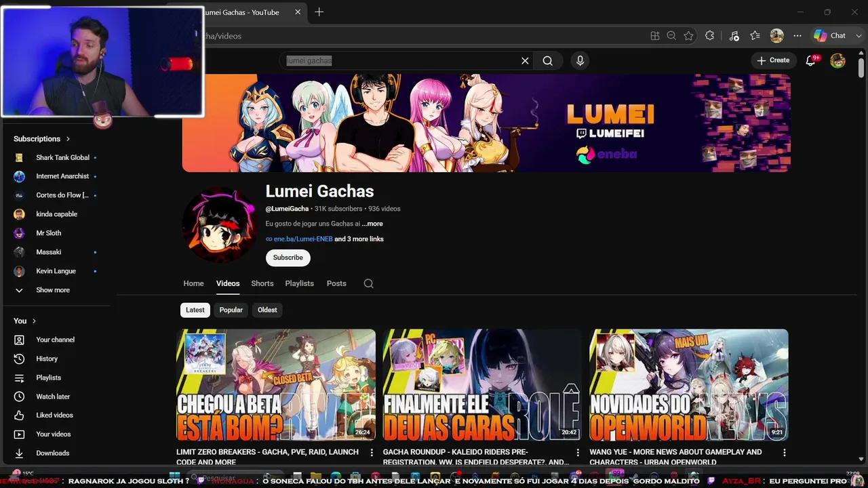Start voice search with the microphone icon
This screenshot has width=868, height=488.
click(580, 60)
